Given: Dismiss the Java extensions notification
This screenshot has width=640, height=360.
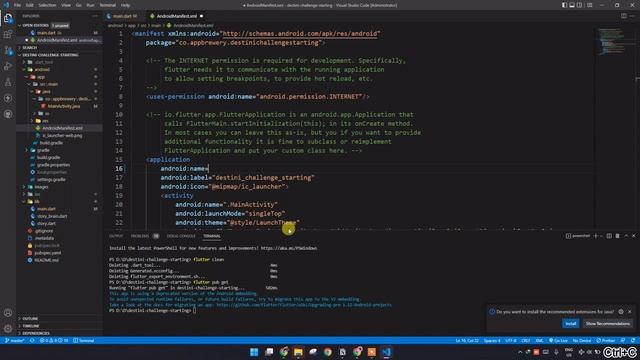Looking at the screenshot, I should point(630,311).
